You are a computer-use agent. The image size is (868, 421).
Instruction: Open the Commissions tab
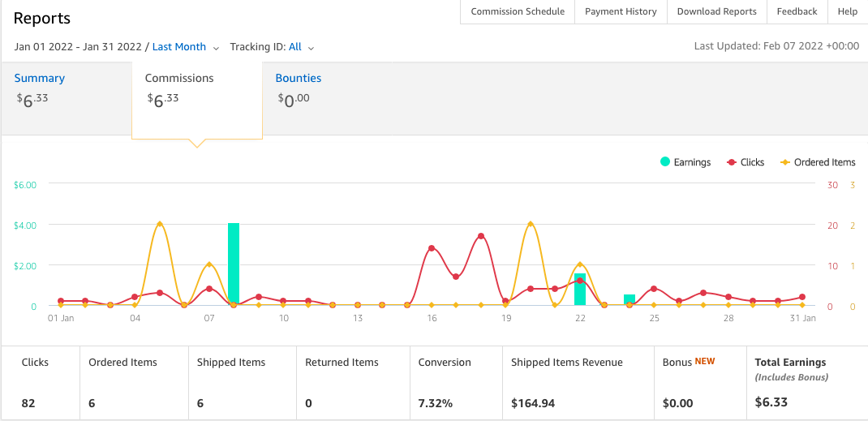[179, 79]
